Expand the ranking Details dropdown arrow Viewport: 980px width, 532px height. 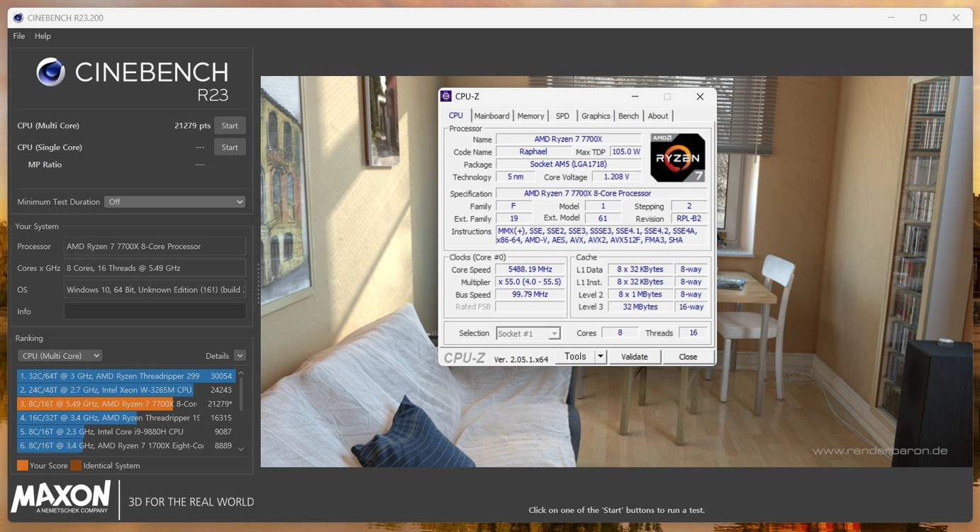[240, 355]
